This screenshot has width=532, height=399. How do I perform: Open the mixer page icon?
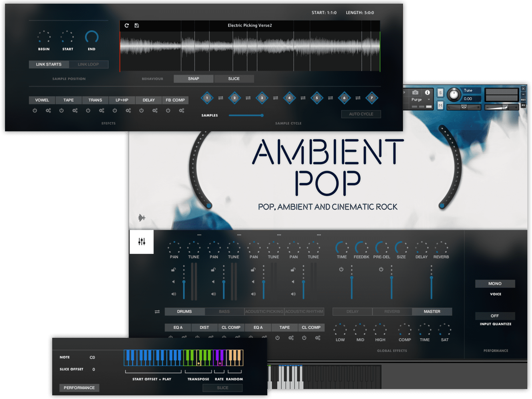142,242
